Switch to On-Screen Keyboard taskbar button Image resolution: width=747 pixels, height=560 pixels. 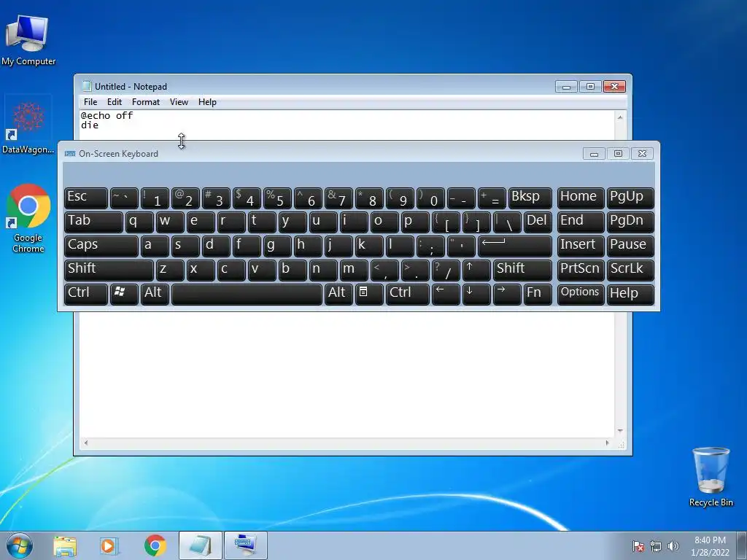245,545
